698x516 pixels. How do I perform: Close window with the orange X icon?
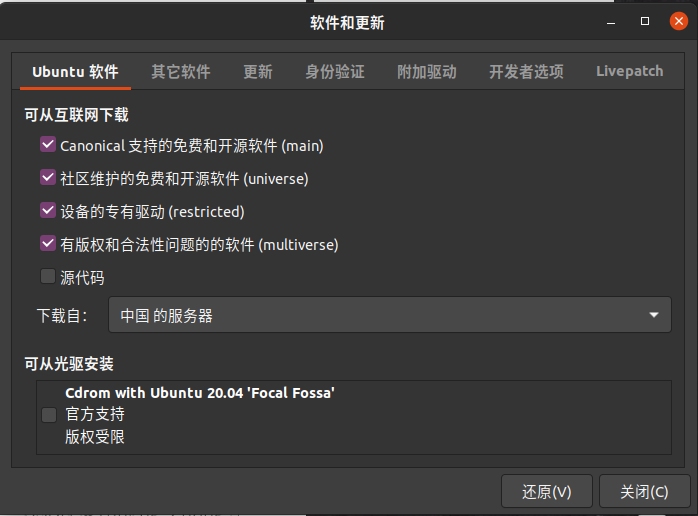click(x=678, y=21)
